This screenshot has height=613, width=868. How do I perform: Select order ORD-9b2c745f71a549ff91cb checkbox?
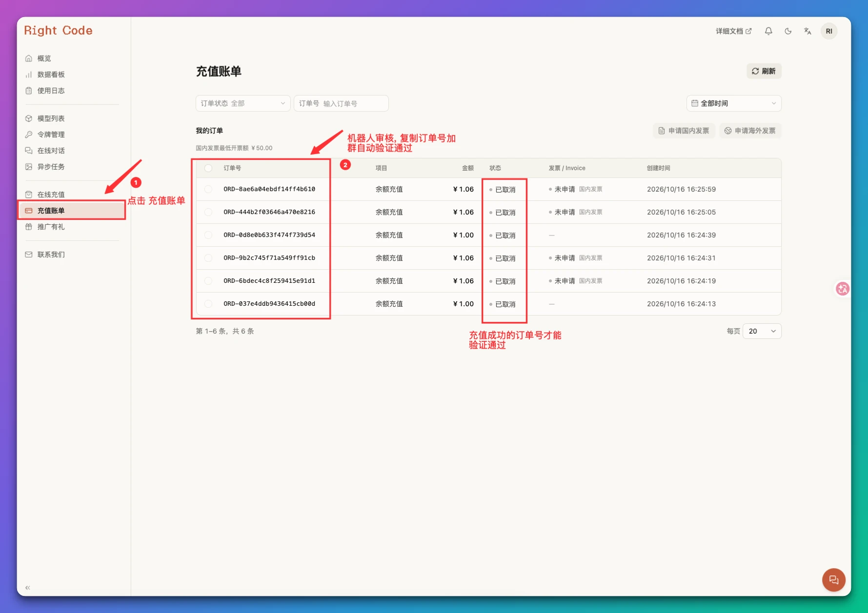click(x=208, y=258)
